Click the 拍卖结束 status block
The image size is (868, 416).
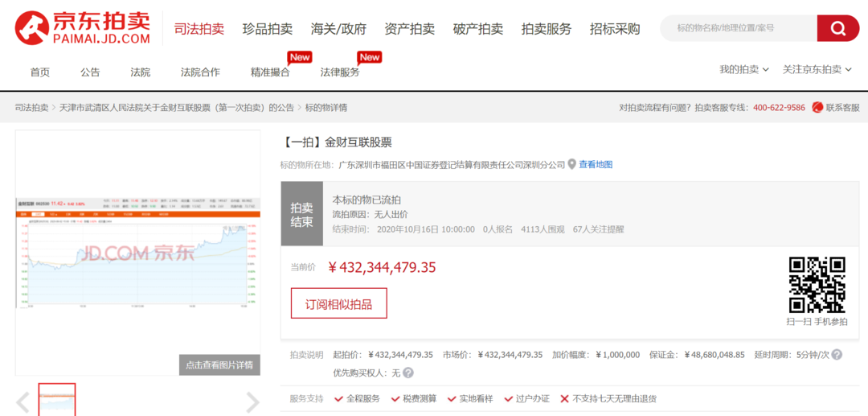pos(301,213)
